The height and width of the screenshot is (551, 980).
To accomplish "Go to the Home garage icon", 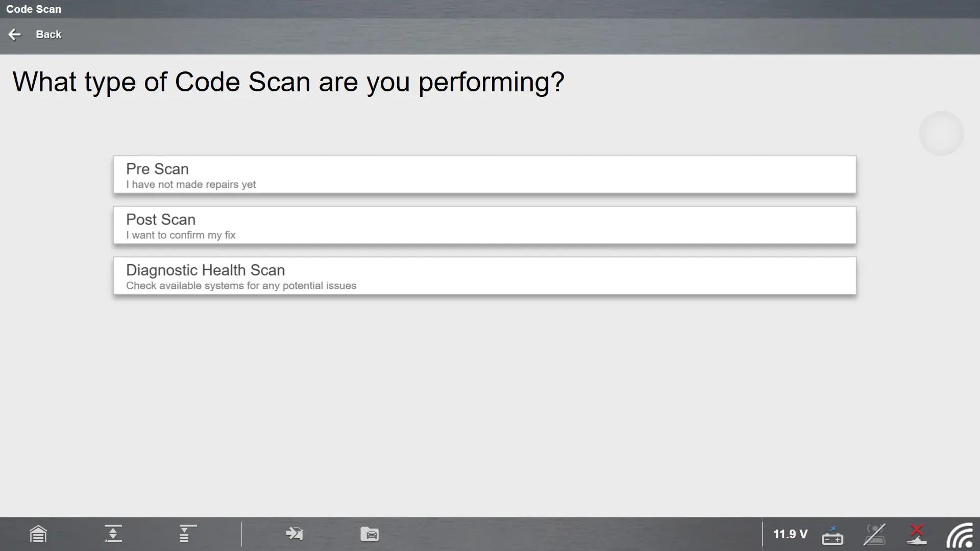I will 38,534.
